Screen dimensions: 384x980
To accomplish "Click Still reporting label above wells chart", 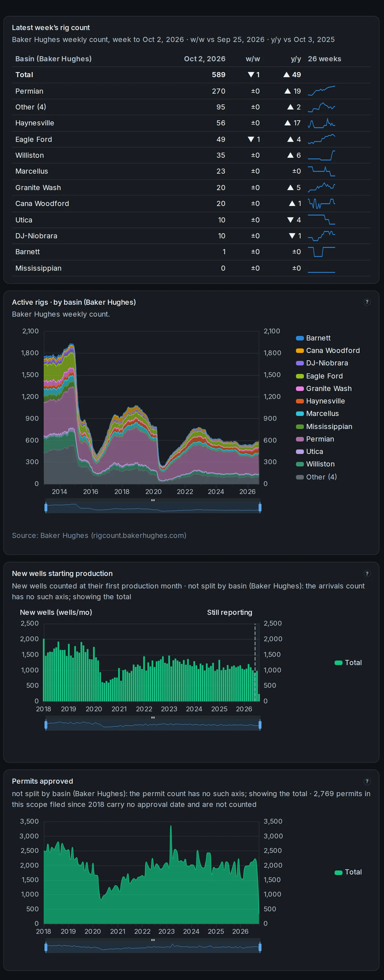I will coord(230,613).
